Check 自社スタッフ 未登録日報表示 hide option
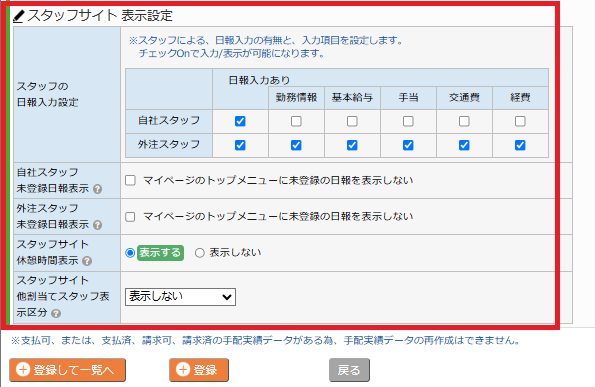This screenshot has width=595, height=387. click(130, 180)
